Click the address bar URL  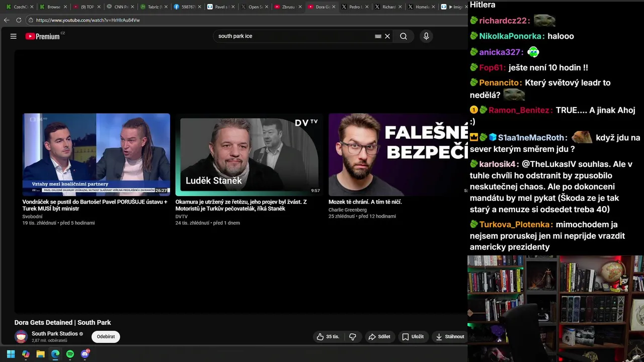pyautogui.click(x=88, y=20)
